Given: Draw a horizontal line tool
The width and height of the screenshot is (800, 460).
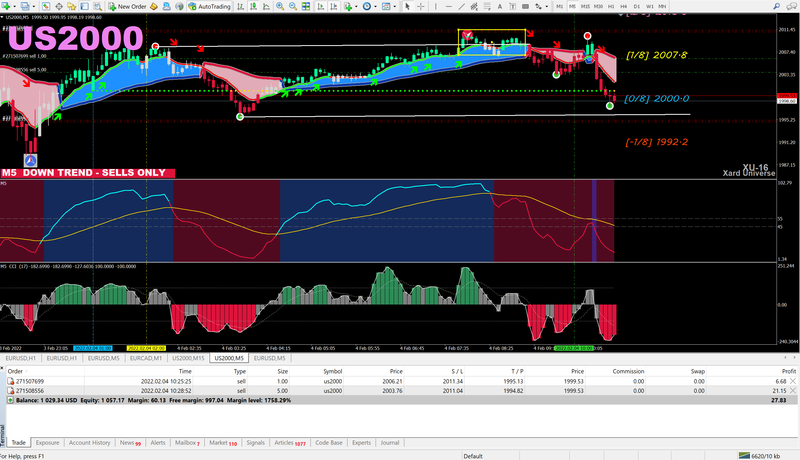Looking at the screenshot, I should tap(449, 6).
